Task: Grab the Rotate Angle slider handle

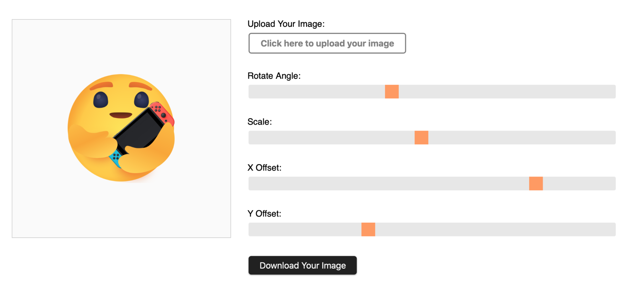Action: 392,91
